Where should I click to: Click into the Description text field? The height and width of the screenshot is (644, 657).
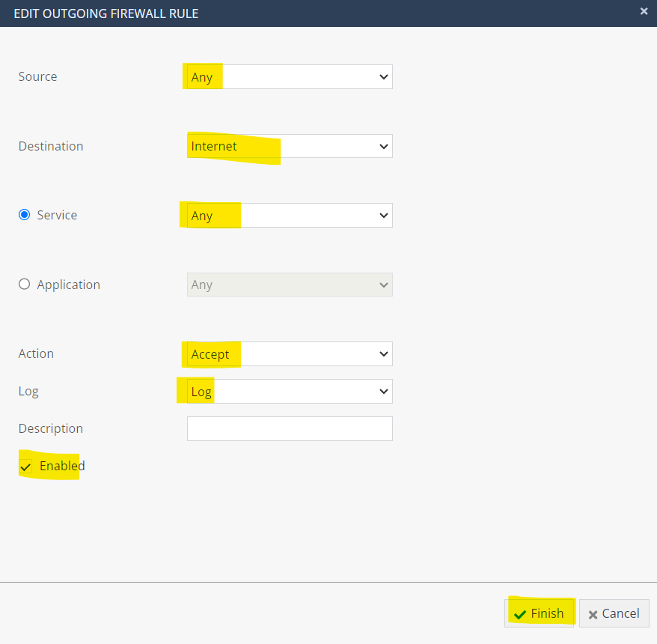click(290, 429)
